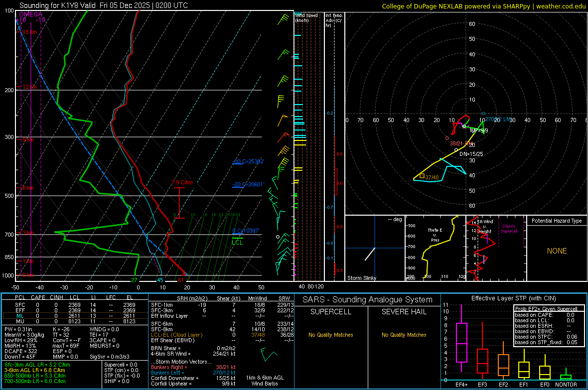The width and height of the screenshot is (588, 390).
Task: Click the -30 C=25382' level label
Action: [248, 161]
